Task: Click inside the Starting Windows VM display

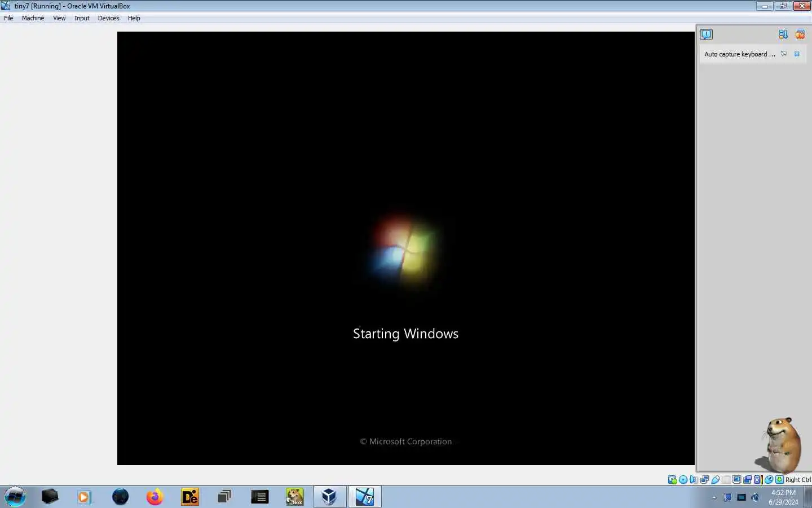Action: tap(406, 248)
